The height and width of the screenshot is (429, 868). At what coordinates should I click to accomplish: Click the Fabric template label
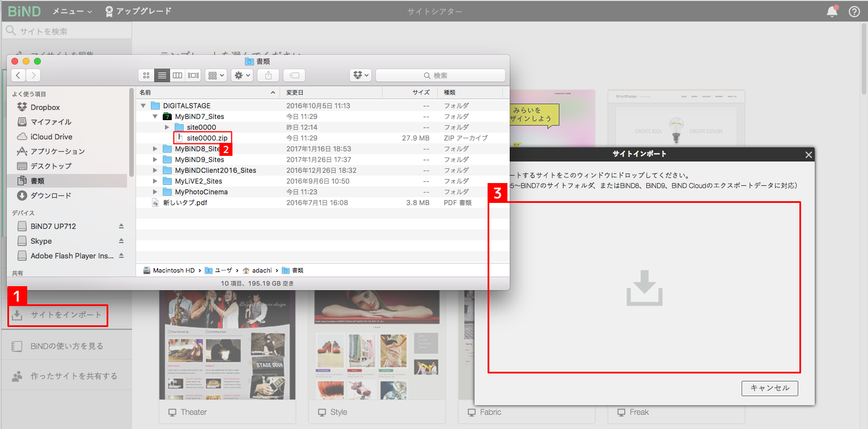(490, 412)
